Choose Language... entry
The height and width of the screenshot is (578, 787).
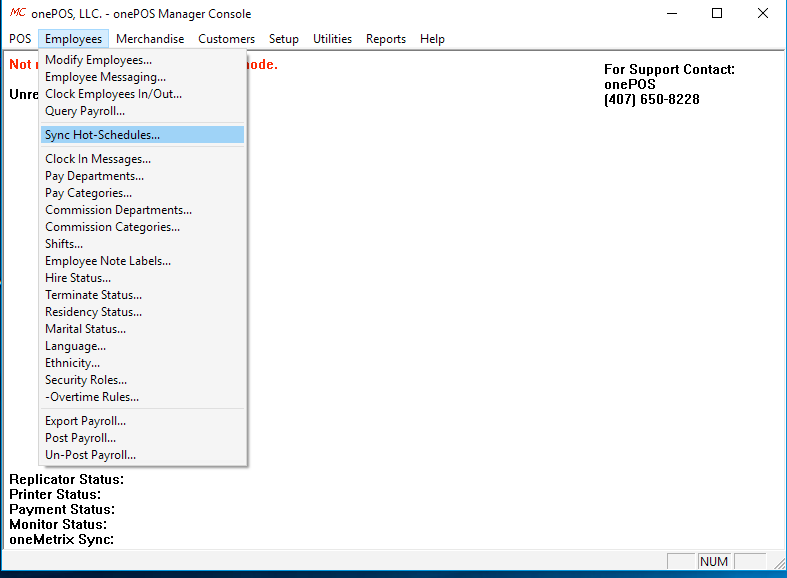click(143, 346)
